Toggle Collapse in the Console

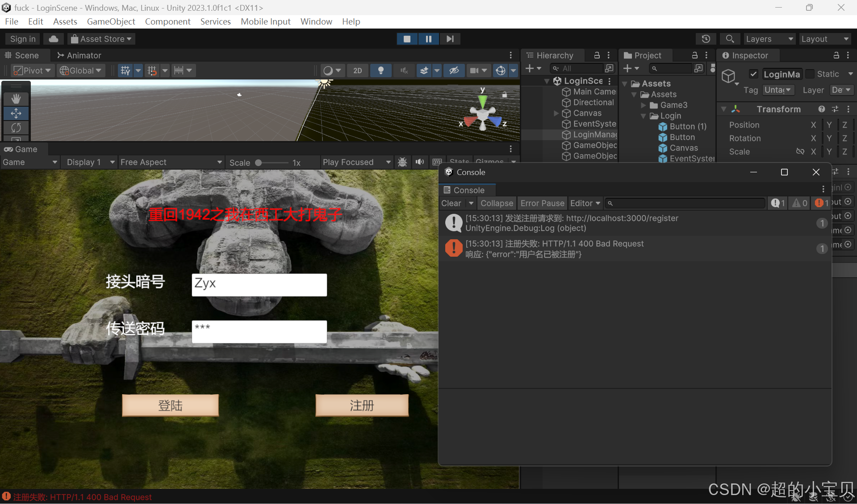497,203
